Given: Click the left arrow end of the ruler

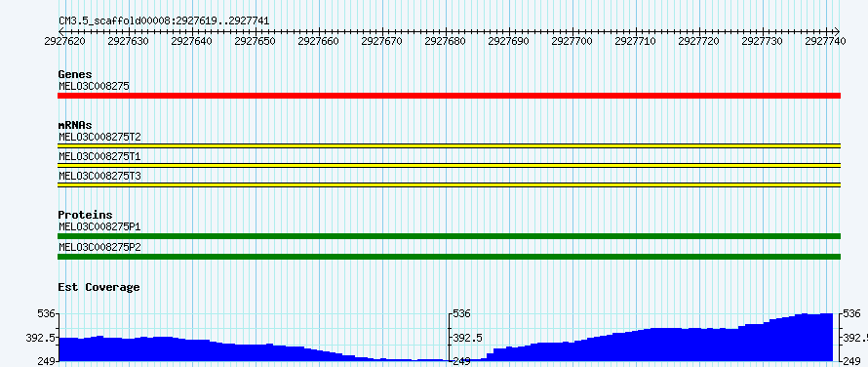Looking at the screenshot, I should tap(60, 31).
